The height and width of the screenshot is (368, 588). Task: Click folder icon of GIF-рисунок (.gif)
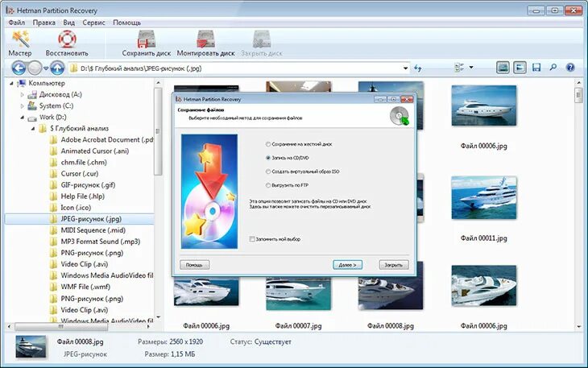click(x=54, y=185)
